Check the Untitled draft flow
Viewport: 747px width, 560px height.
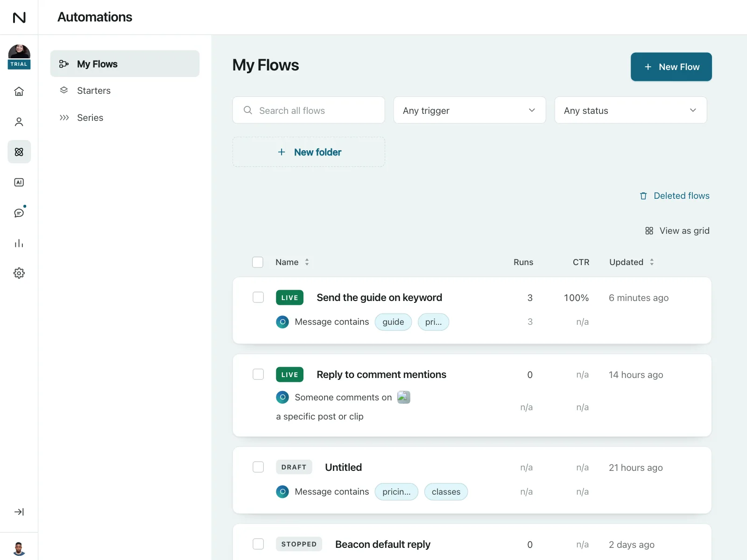[258, 467]
